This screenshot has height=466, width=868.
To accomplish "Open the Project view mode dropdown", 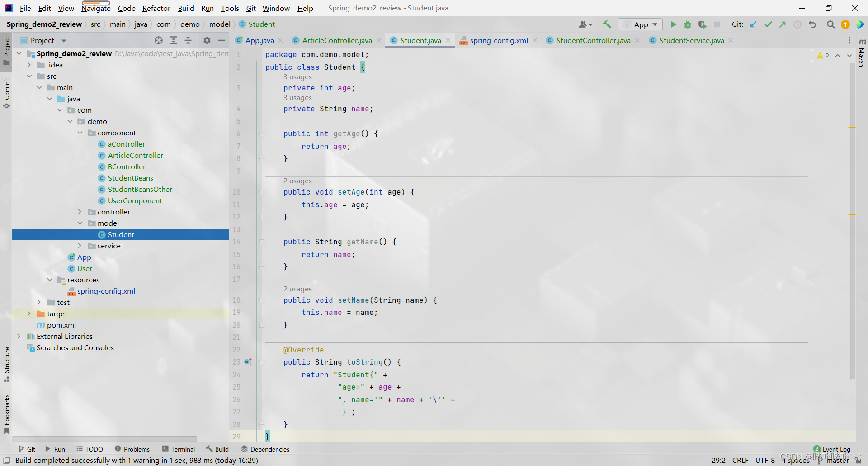I will click(x=64, y=41).
